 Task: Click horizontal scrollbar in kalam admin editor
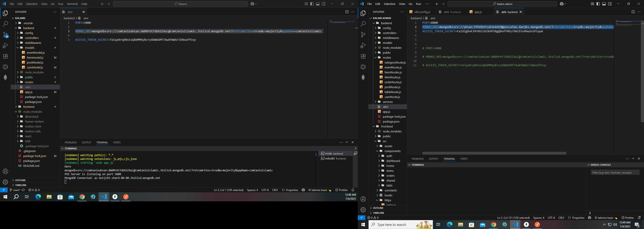[x=494, y=153]
